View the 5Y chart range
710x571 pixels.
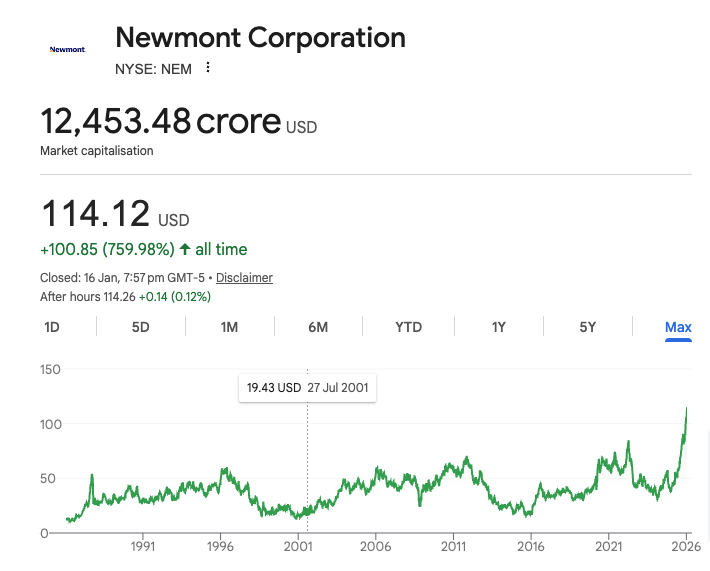587,327
